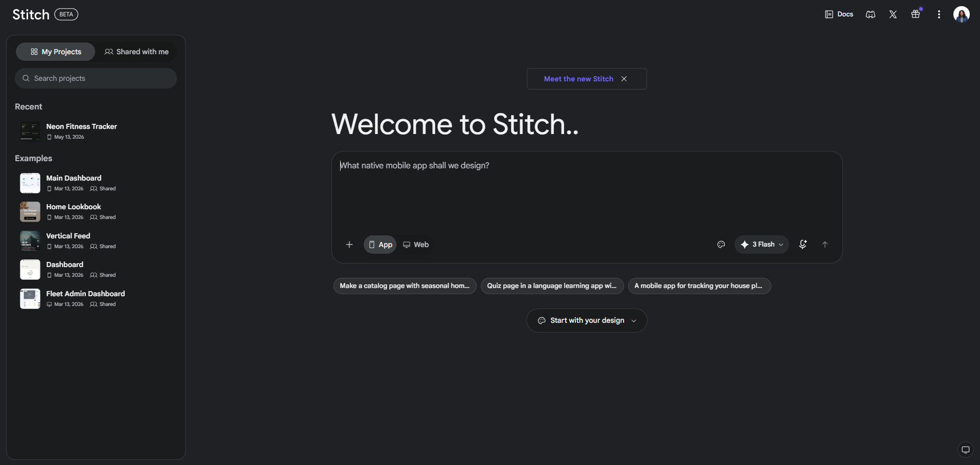Image resolution: width=980 pixels, height=465 pixels.
Task: Click the Stitch logo
Action: click(31, 14)
